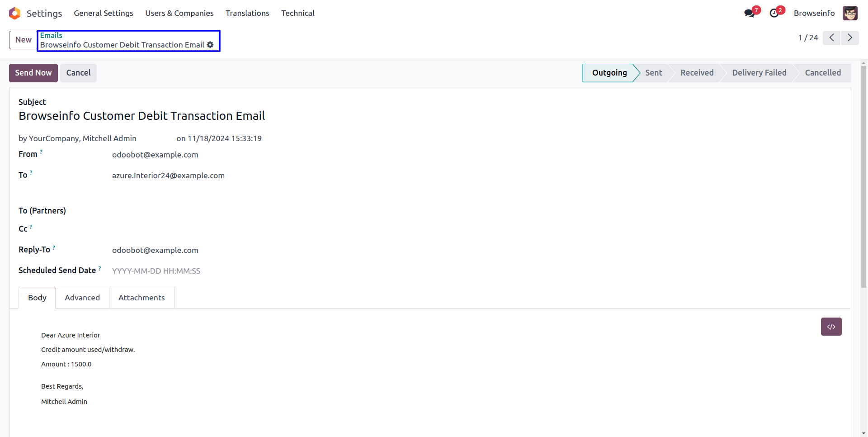Set status to Sent
Screen dimensions: 868x437
[653, 73]
